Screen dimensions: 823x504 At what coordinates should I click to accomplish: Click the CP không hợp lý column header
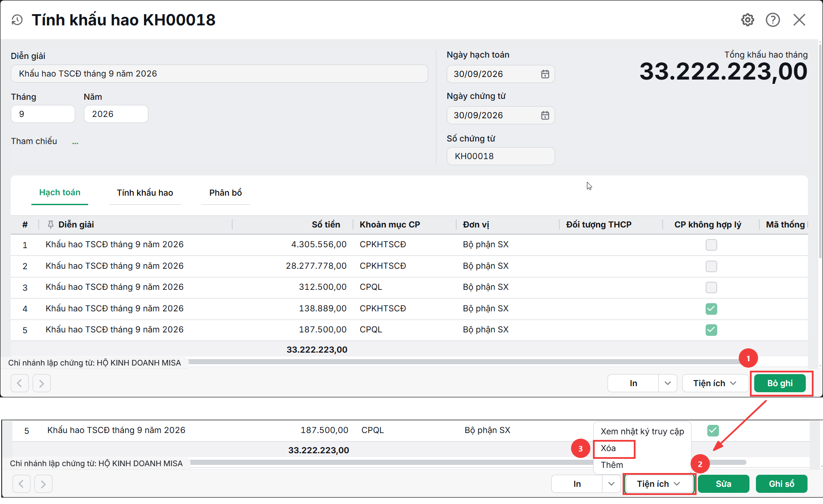tap(708, 224)
